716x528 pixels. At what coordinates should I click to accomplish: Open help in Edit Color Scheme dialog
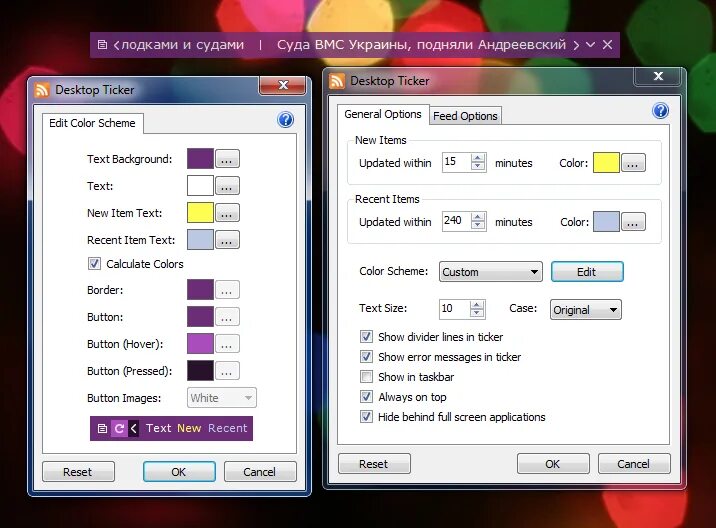pyautogui.click(x=285, y=120)
